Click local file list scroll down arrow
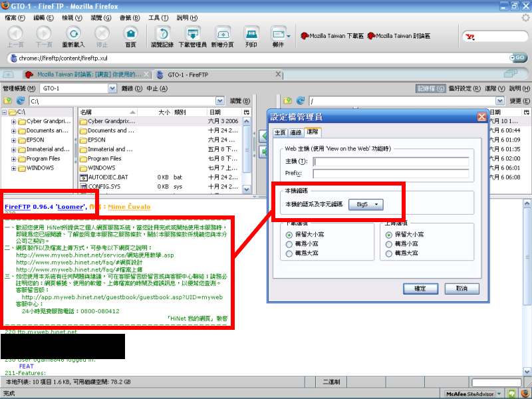 click(247, 189)
